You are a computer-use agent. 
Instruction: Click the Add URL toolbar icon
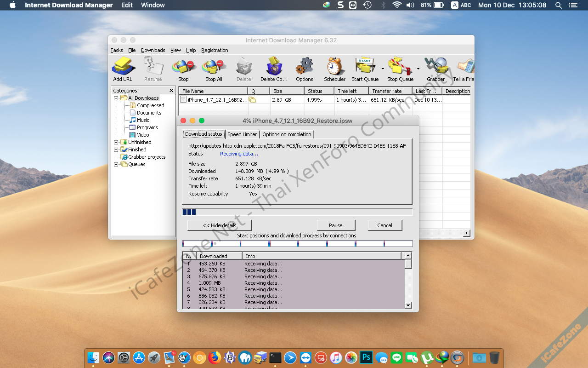coord(123,69)
